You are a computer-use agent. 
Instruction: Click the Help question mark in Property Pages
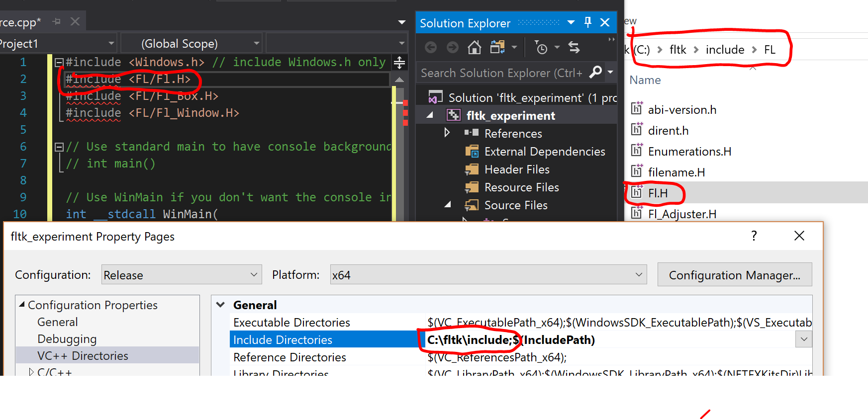[754, 236]
